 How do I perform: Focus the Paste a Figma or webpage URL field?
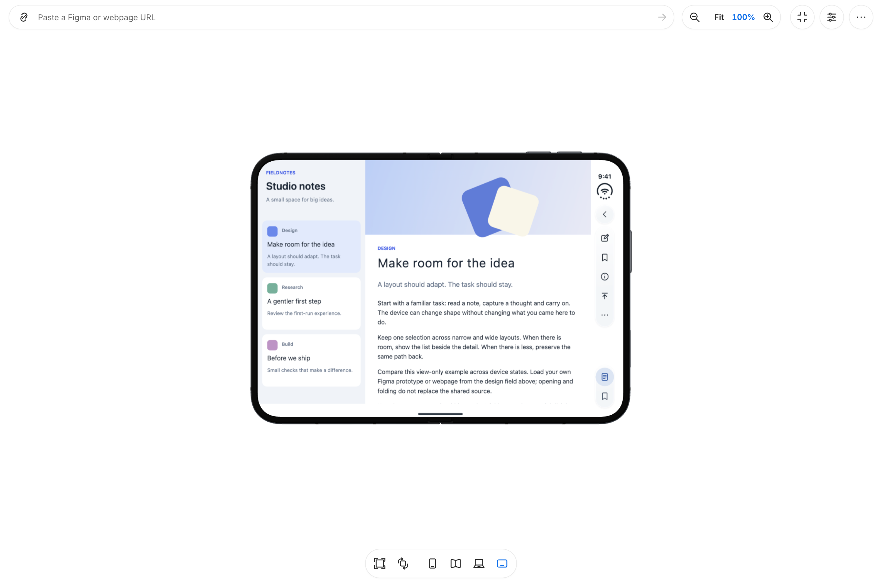pyautogui.click(x=341, y=17)
